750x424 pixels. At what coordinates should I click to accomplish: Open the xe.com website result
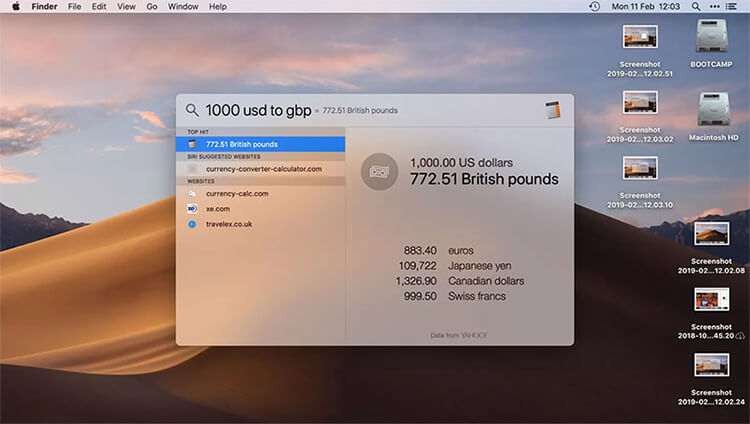coord(219,208)
